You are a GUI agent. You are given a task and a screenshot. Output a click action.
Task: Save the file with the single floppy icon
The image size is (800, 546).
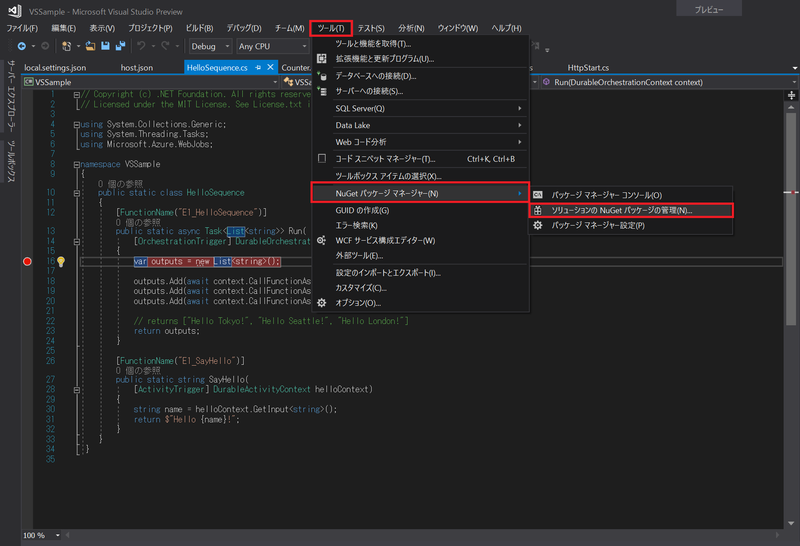106,46
